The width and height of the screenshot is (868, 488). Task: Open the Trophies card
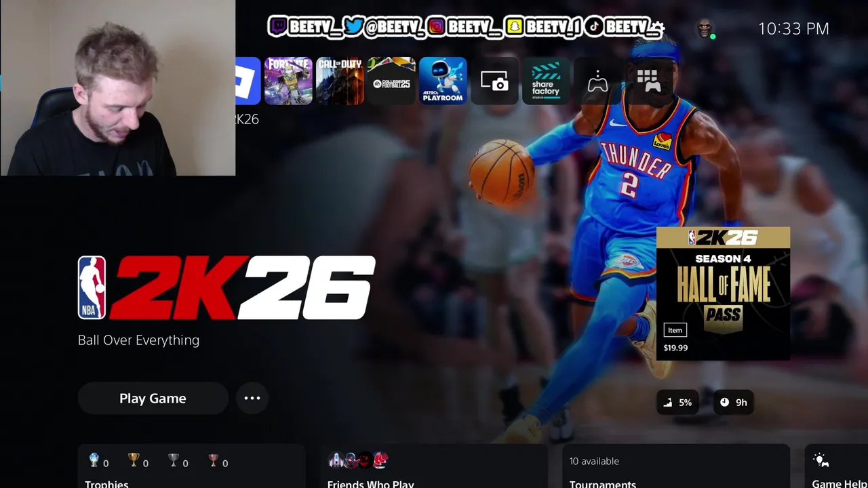(192, 466)
